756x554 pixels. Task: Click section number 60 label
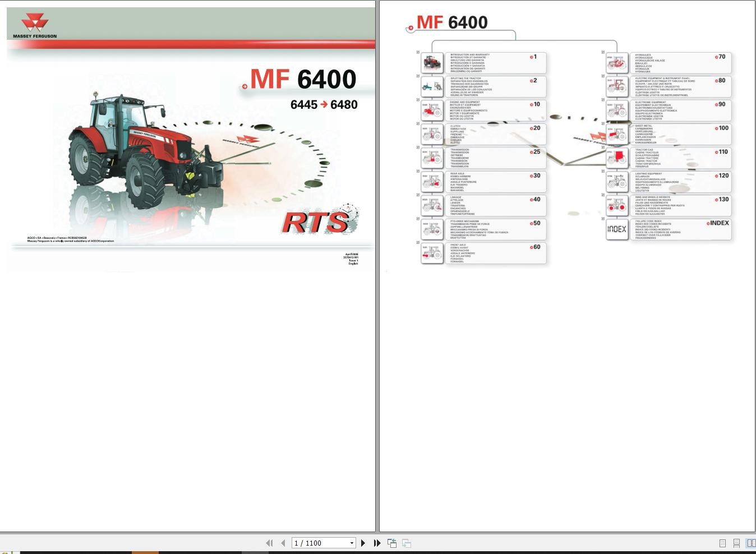[535, 247]
